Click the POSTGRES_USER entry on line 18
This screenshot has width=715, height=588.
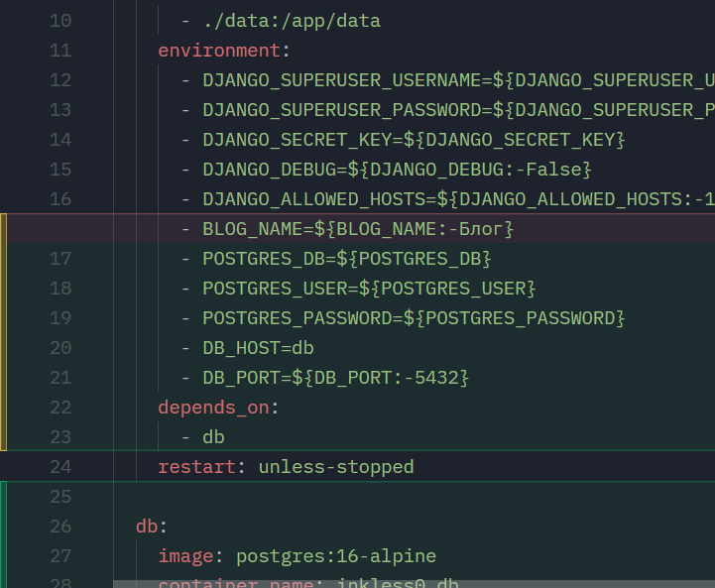pos(369,289)
